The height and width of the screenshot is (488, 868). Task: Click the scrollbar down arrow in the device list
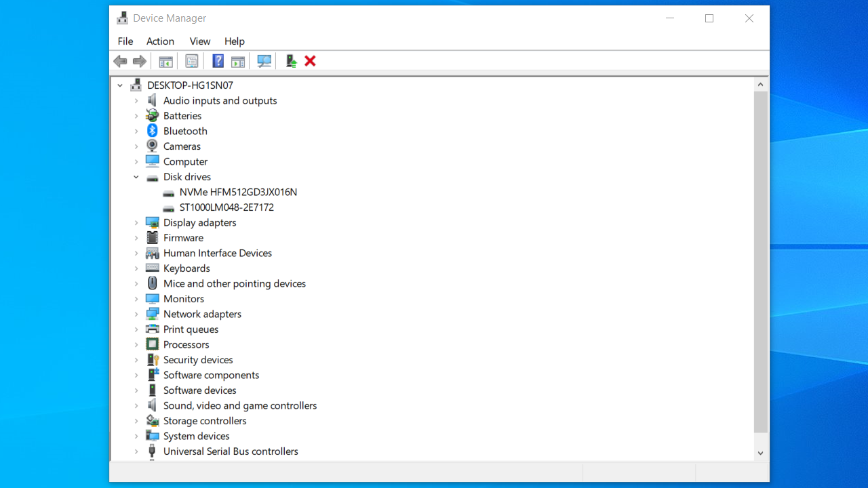point(760,453)
